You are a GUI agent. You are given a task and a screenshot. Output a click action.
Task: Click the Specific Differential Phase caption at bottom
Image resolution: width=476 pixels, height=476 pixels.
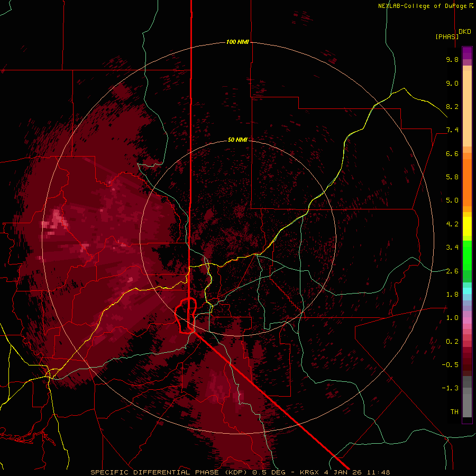click(240, 472)
